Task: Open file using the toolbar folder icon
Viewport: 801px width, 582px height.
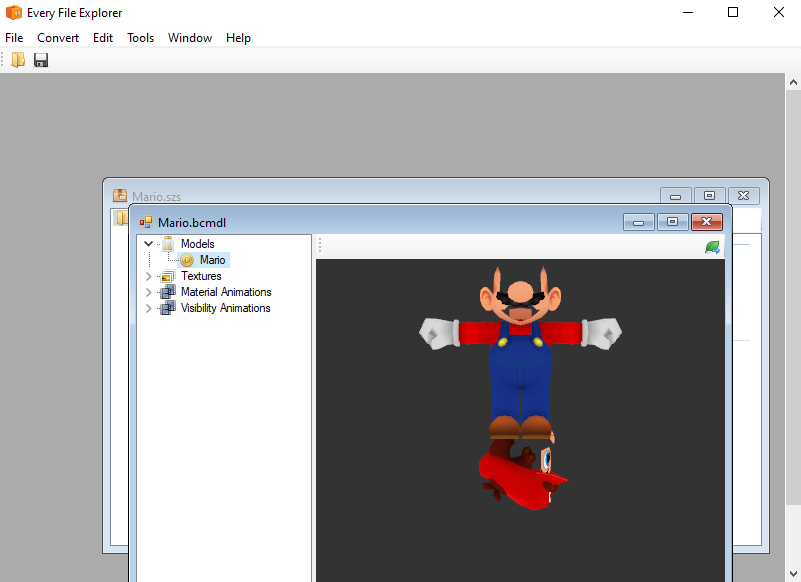Action: (x=18, y=60)
